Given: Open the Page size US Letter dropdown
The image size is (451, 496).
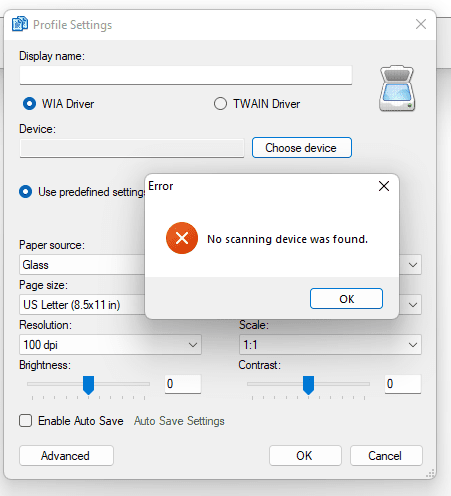Looking at the screenshot, I should (82, 305).
